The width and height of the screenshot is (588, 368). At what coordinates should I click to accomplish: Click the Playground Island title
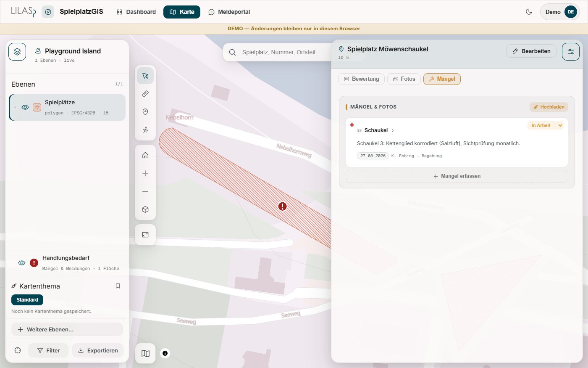point(73,51)
